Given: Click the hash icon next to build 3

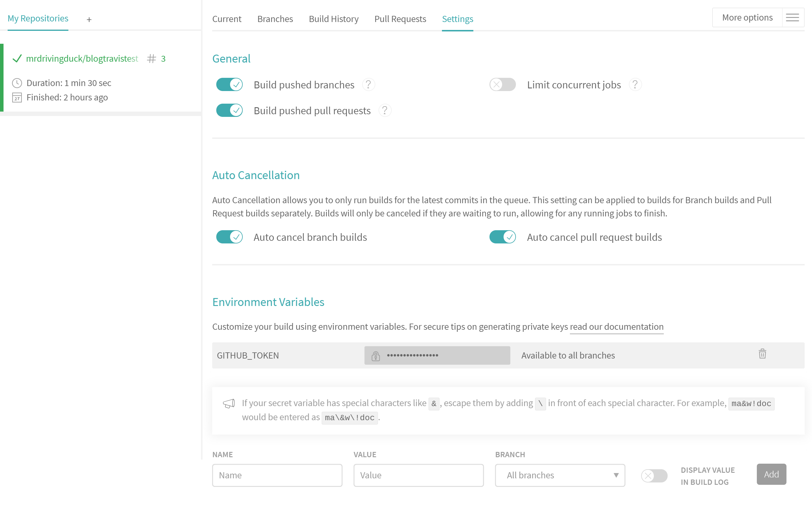Looking at the screenshot, I should [151, 59].
